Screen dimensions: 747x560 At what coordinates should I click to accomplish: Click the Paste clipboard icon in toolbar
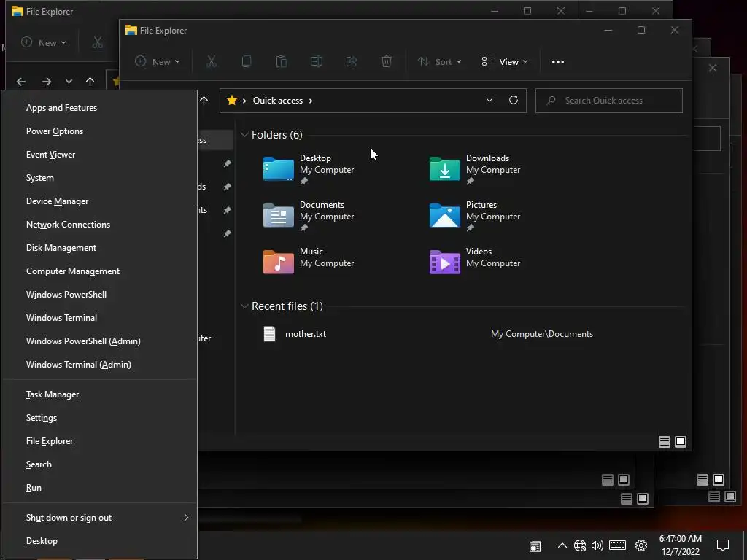pyautogui.click(x=282, y=61)
